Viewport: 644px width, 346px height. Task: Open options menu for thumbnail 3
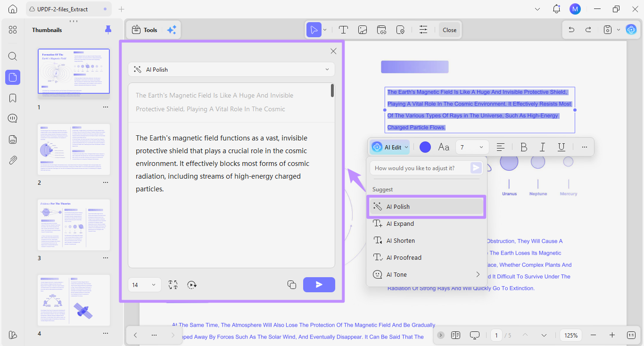tap(106, 258)
